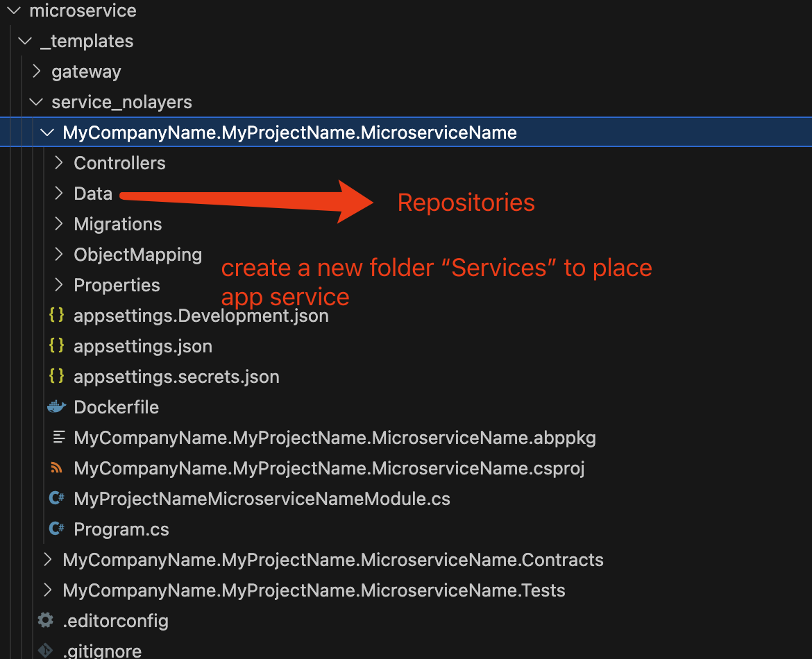This screenshot has width=812, height=659.
Task: Click the braces icon for appsettings.Development.json
Action: [56, 315]
